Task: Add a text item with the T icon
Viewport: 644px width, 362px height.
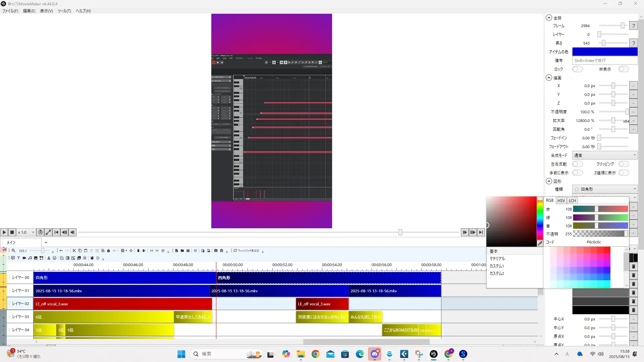Action: coord(18,258)
